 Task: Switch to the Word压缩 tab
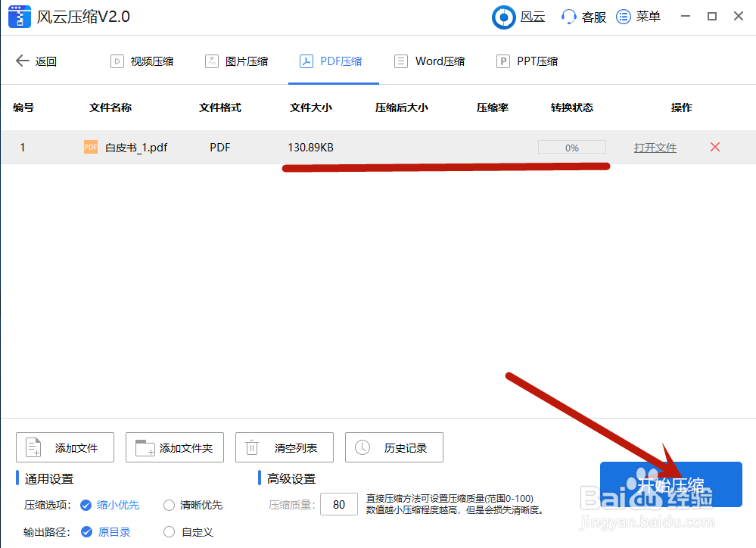click(429, 61)
